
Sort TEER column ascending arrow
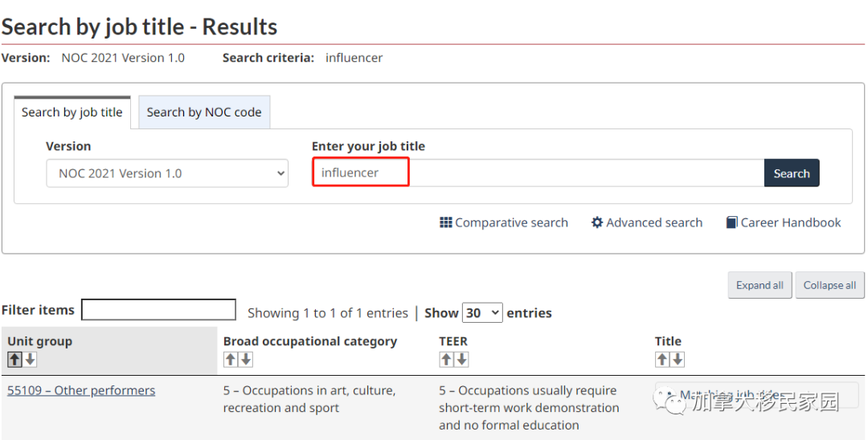pyautogui.click(x=446, y=360)
